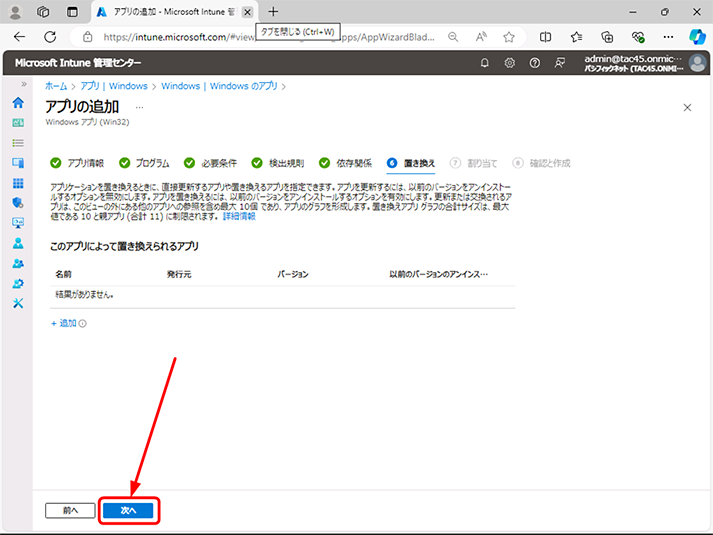713x535 pixels.
Task: Click 以前のバージョンのアンインス… column header
Action: [439, 274]
